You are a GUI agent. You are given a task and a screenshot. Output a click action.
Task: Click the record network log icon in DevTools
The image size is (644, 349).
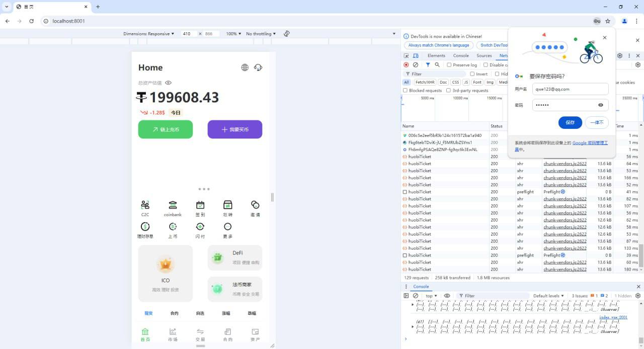406,64
